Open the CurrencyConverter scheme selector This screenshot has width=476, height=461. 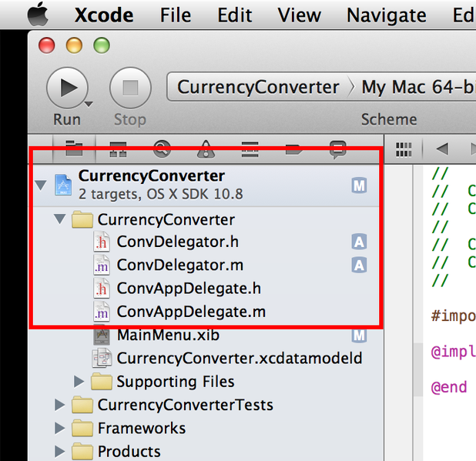click(x=258, y=87)
